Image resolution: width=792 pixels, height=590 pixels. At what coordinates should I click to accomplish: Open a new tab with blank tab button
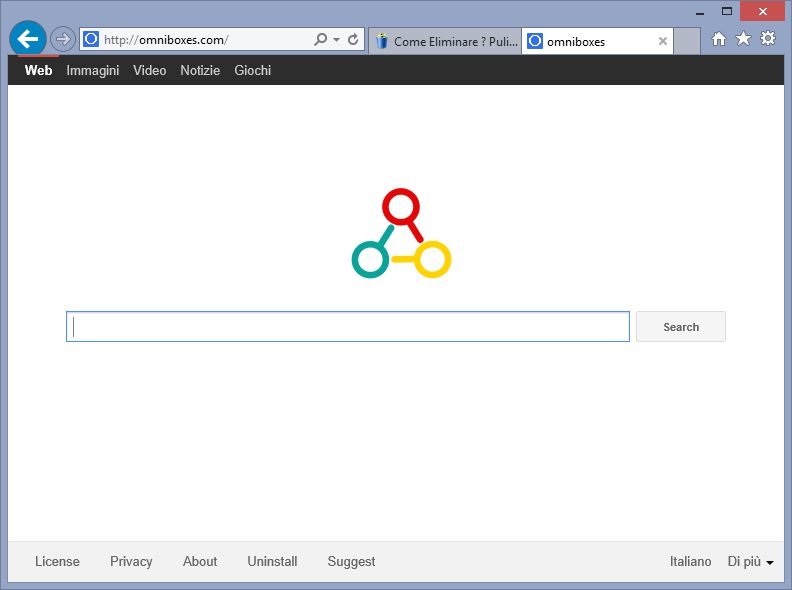(687, 41)
